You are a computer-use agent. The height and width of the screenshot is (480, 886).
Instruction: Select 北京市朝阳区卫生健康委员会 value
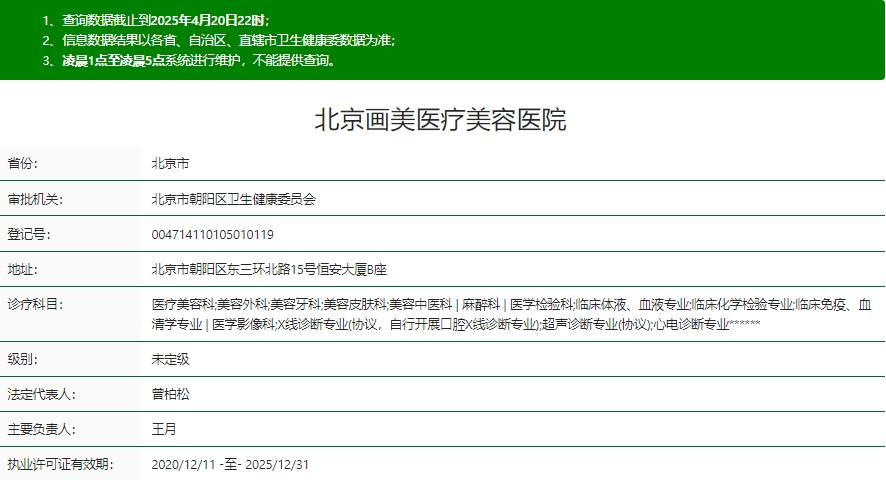click(233, 199)
